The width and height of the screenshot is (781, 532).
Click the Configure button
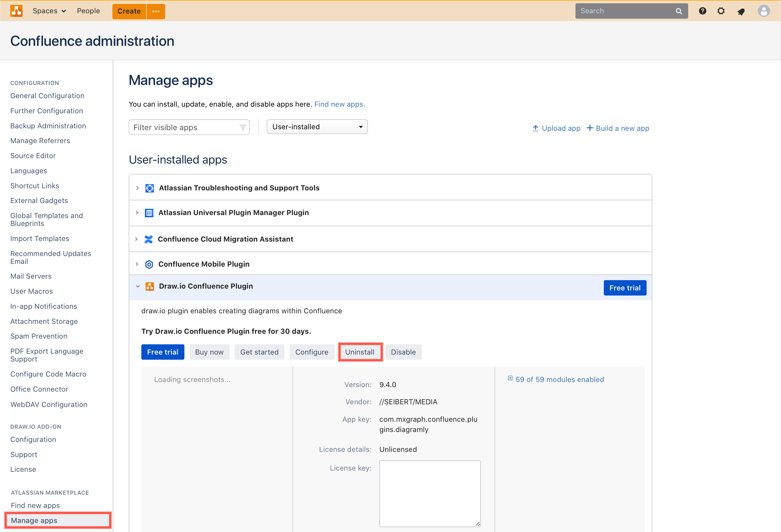point(312,352)
